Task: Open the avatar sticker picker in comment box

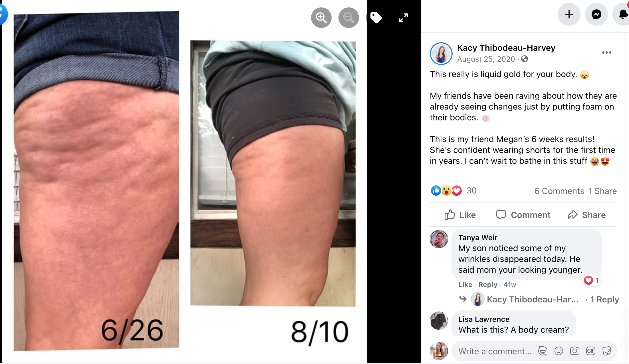Action: 543,351
